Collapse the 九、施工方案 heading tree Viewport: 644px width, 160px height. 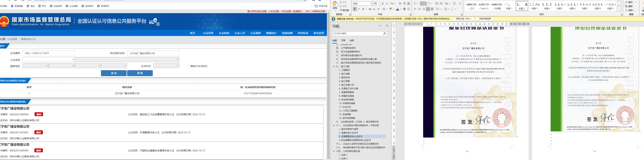tap(334, 66)
